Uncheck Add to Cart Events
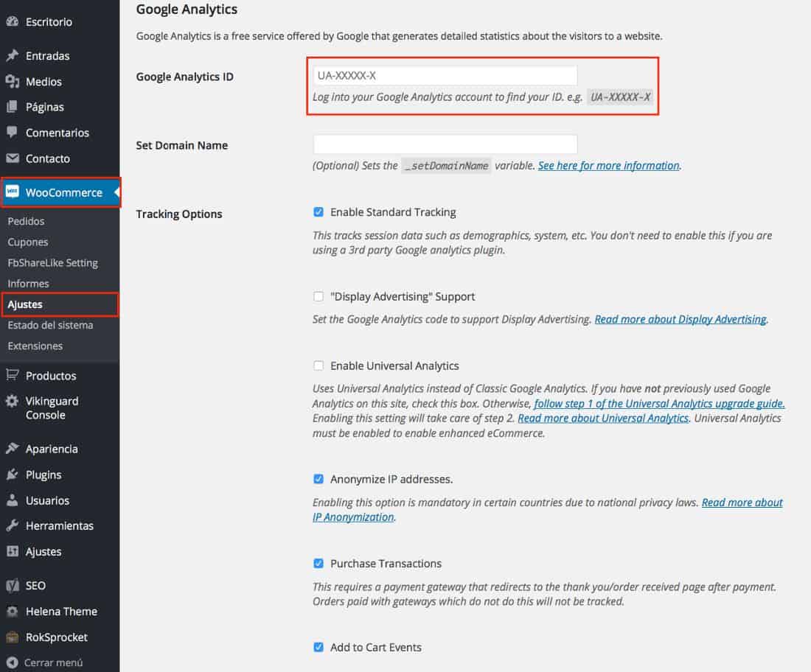The image size is (811, 672). [x=319, y=647]
